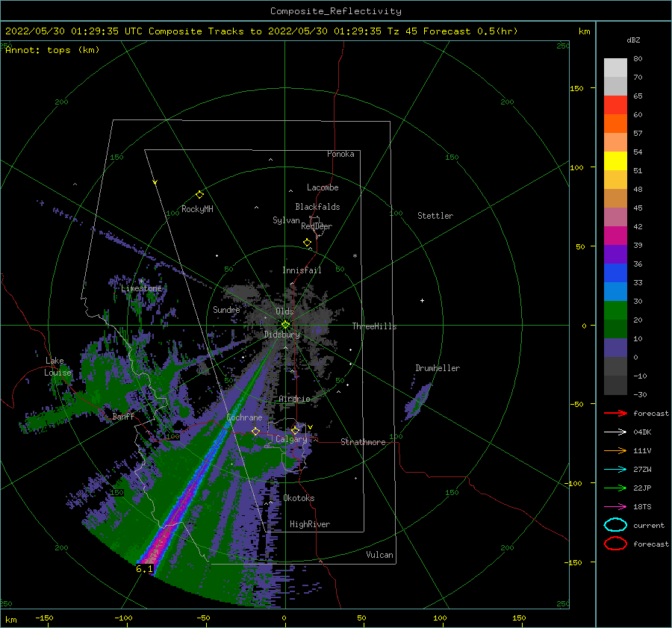Image resolution: width=672 pixels, height=628 pixels.
Task: Click the Drumheller label
Action: (x=438, y=368)
